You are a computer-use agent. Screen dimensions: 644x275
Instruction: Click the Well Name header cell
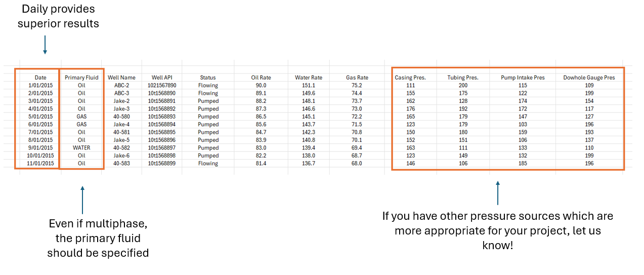tap(121, 77)
